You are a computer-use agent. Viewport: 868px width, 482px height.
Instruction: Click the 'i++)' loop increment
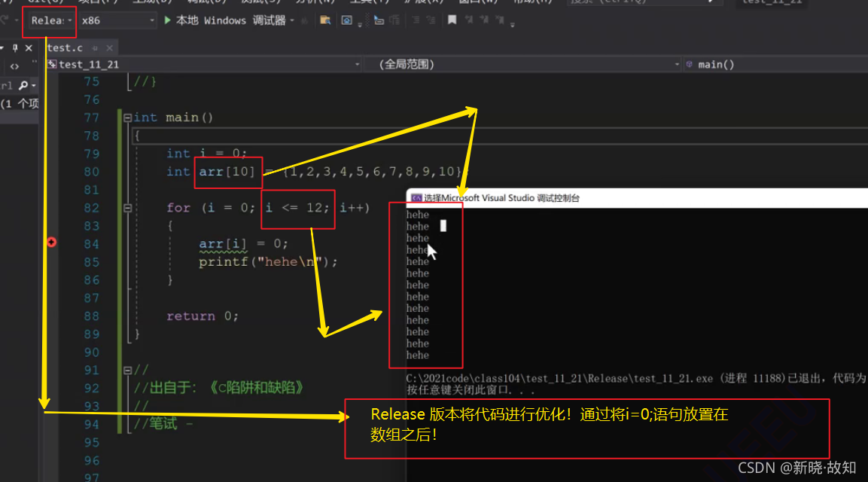pyautogui.click(x=355, y=208)
